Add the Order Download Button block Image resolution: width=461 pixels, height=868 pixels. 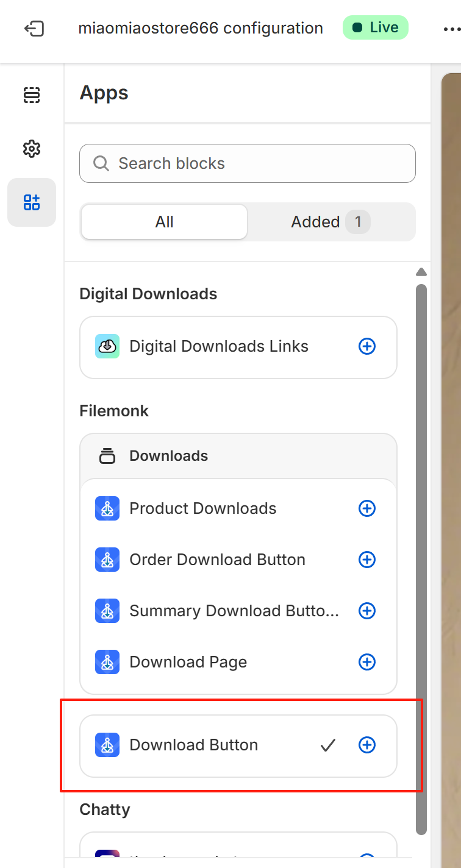367,560
